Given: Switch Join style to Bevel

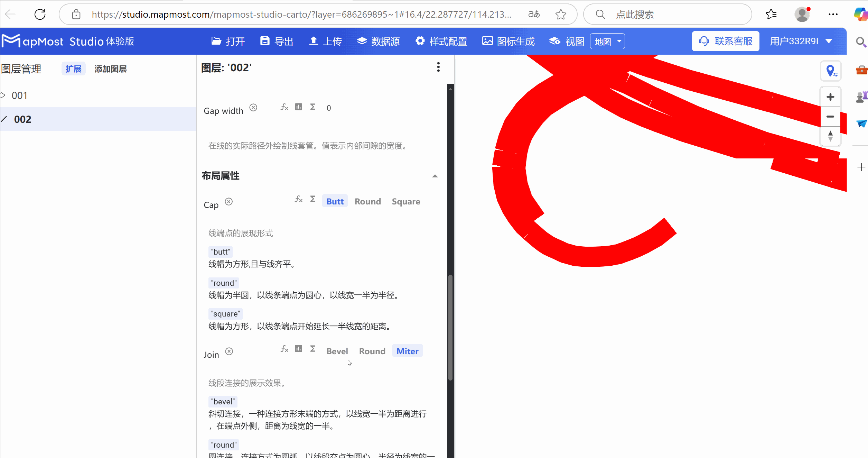Looking at the screenshot, I should tap(337, 351).
